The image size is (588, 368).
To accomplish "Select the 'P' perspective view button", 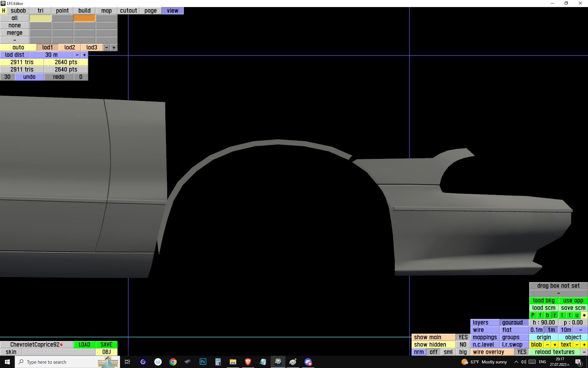I will tap(533, 315).
